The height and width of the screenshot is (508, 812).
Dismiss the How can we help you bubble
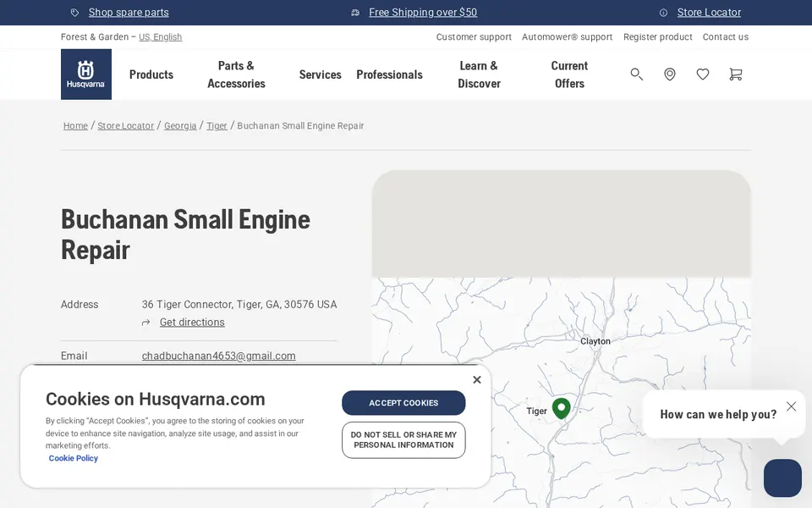pos(791,406)
